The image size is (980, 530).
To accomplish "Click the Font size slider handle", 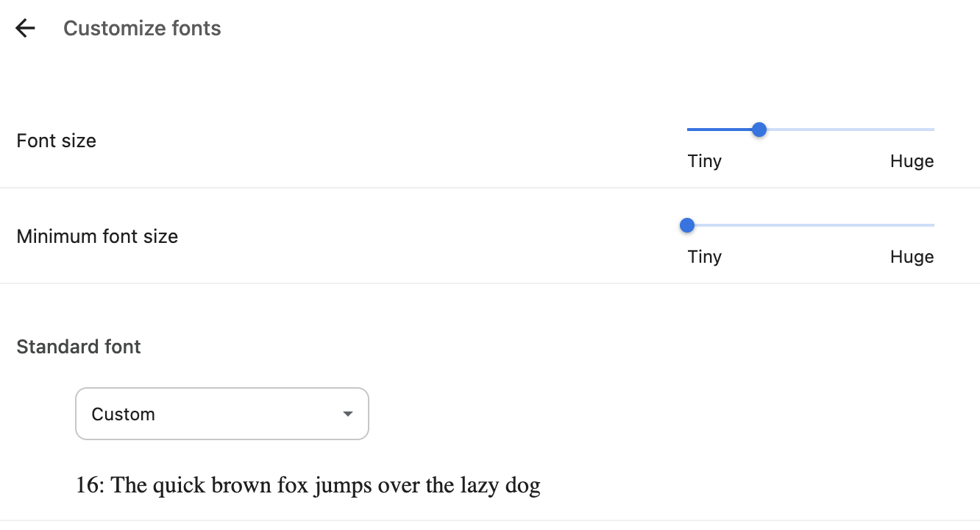I will [760, 130].
